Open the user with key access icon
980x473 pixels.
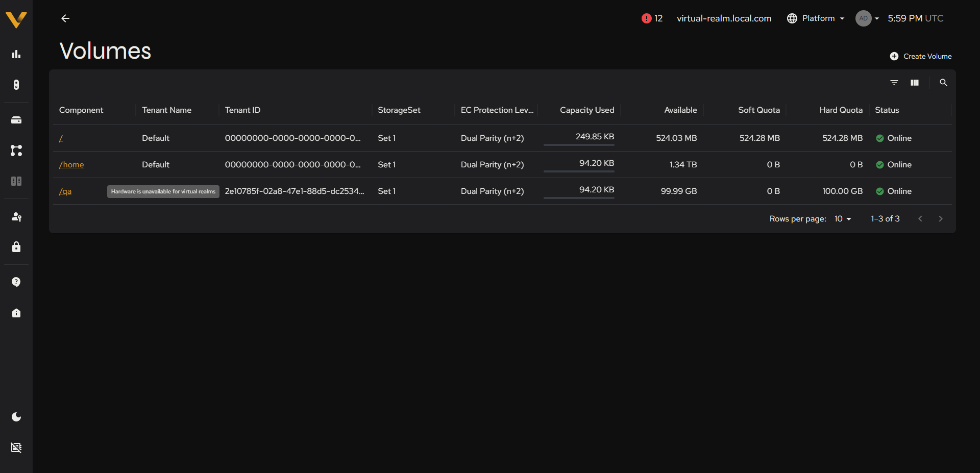[16, 217]
